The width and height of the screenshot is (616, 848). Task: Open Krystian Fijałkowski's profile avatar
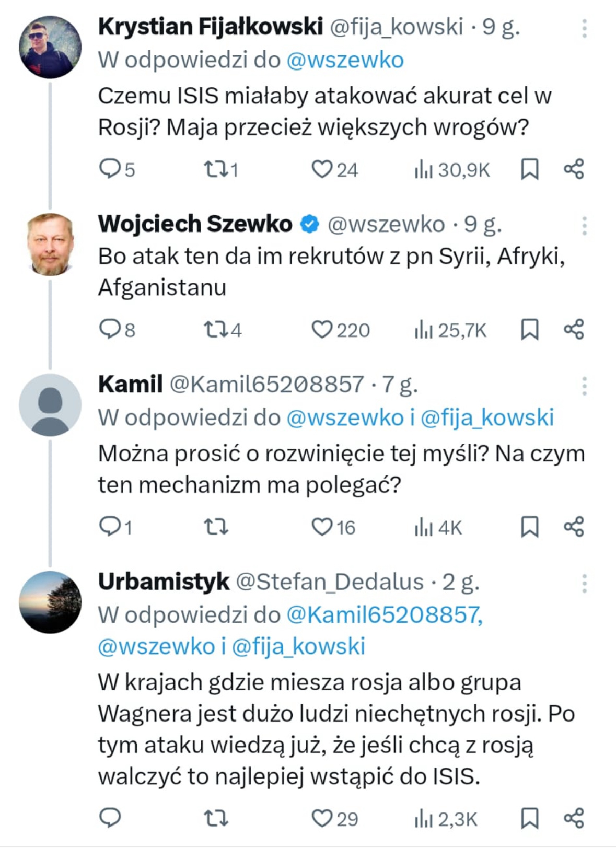click(x=50, y=47)
